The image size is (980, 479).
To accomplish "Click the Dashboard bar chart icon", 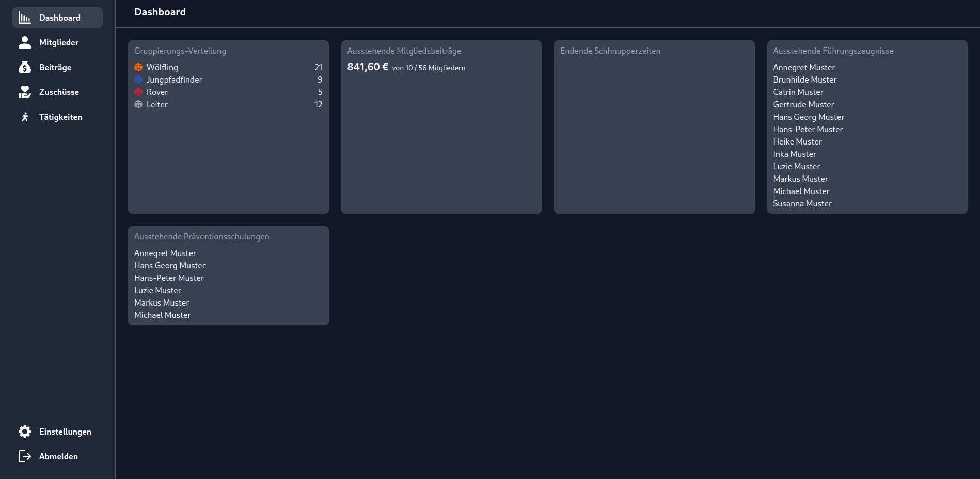I will click(x=24, y=18).
